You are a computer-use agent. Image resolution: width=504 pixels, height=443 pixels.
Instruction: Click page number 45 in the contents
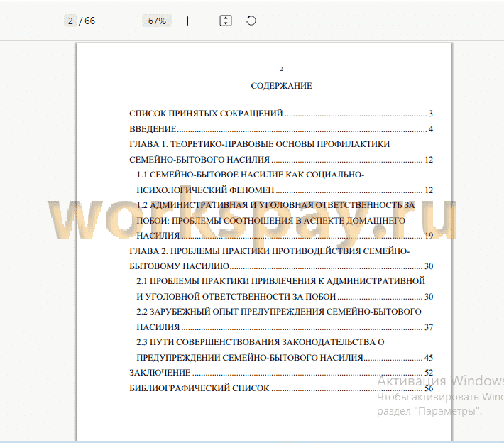(x=429, y=358)
